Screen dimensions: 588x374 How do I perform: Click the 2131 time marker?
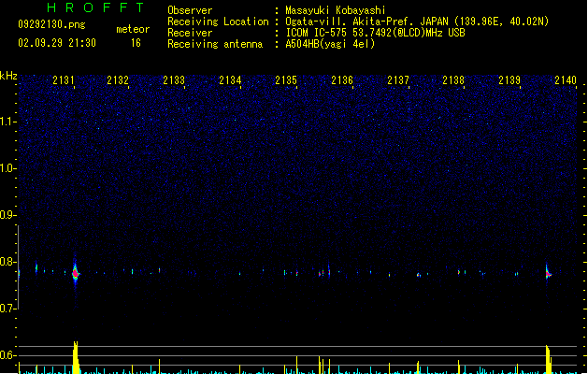64,80
